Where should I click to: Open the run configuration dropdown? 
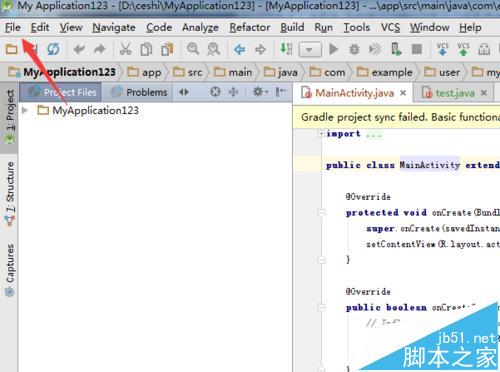pos(310,50)
